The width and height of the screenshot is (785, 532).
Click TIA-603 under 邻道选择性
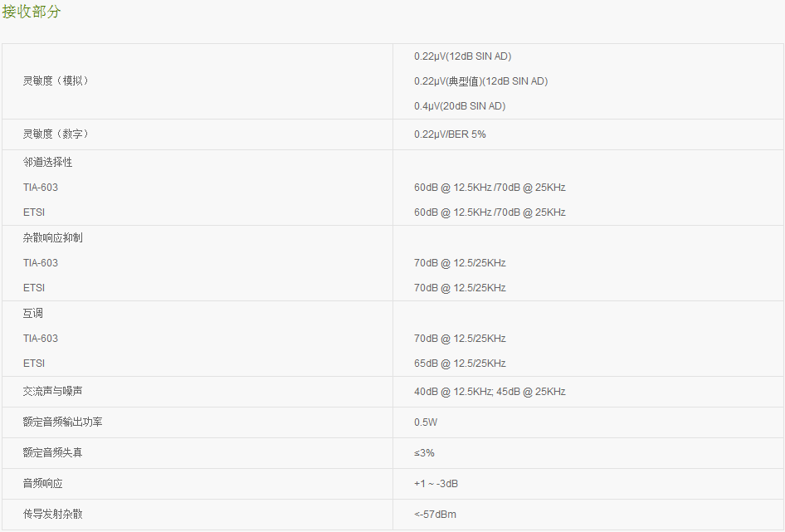pos(41,188)
